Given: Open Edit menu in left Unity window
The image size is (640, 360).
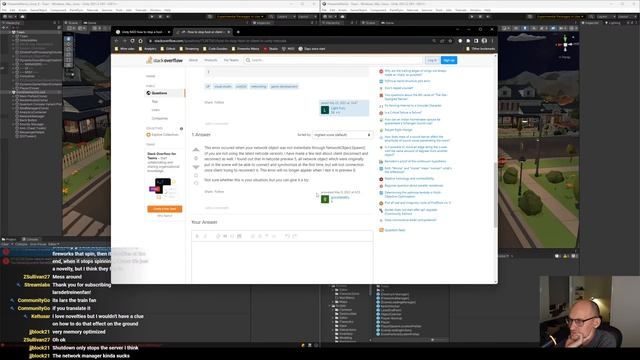Looking at the screenshot, I should (12, 10).
